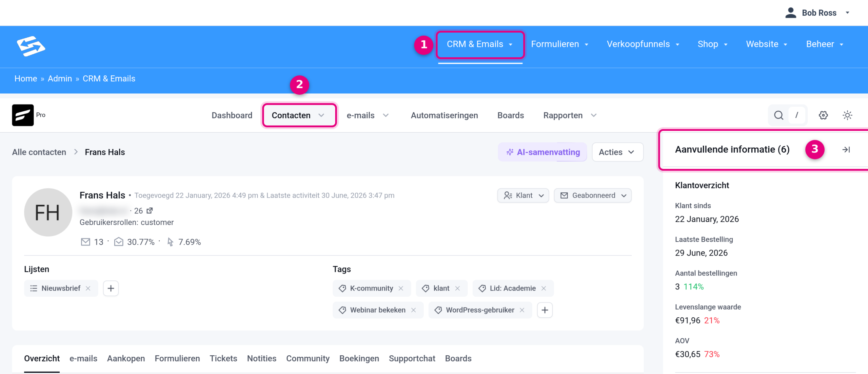The height and width of the screenshot is (374, 868).
Task: Remove the K-community tag
Action: coord(401,288)
